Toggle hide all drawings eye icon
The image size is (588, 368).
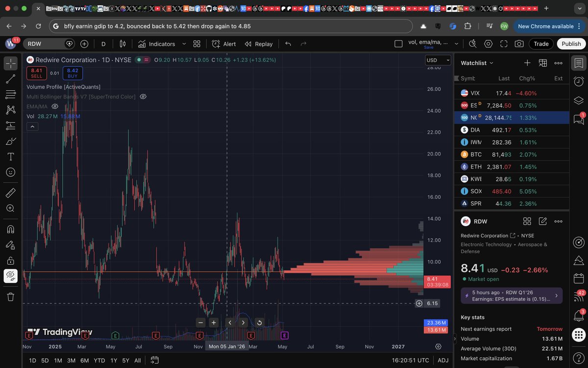click(10, 276)
